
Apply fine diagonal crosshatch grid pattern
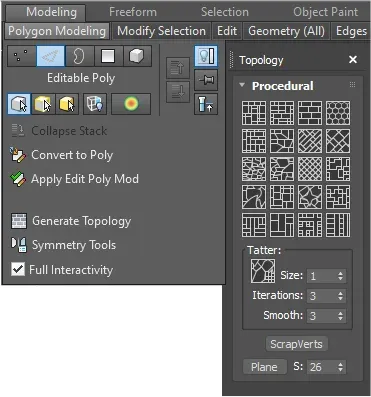tap(310, 169)
